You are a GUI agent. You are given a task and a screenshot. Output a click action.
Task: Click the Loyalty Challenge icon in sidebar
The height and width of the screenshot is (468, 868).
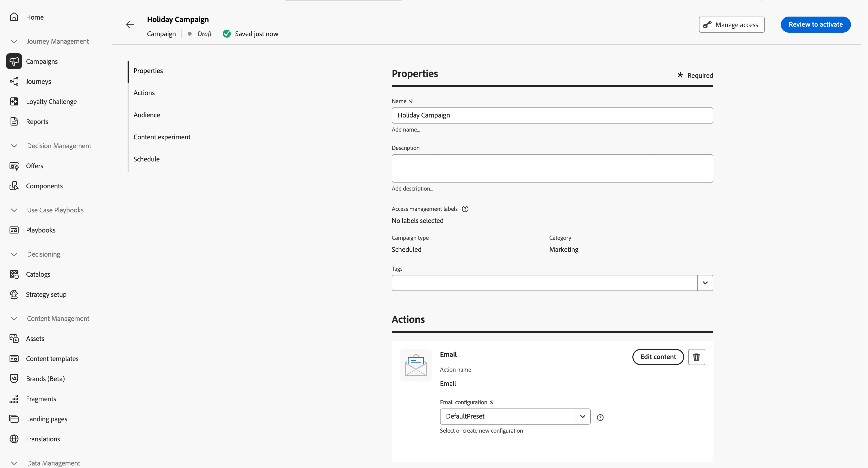tap(14, 101)
